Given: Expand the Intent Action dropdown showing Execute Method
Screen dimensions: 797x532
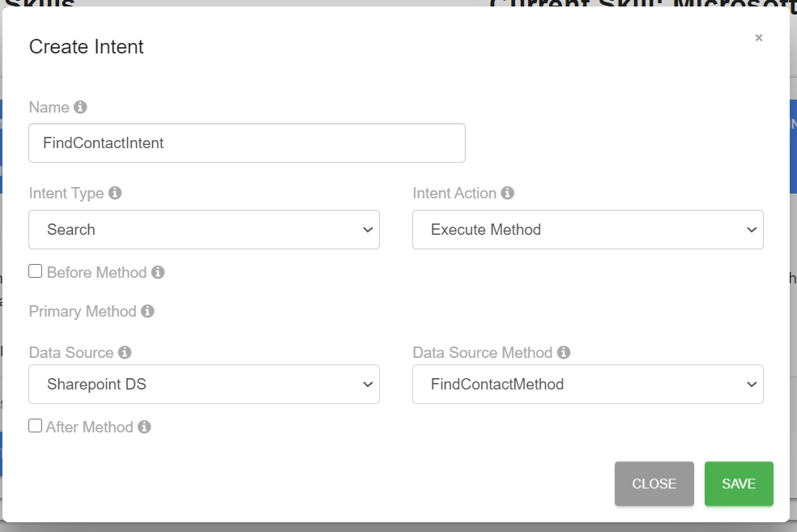Looking at the screenshot, I should click(587, 230).
